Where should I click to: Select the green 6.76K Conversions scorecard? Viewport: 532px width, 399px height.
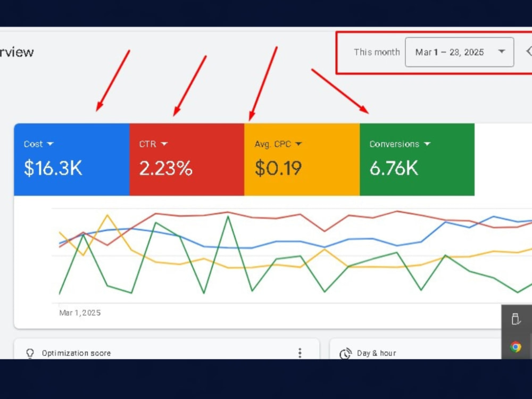(417, 160)
